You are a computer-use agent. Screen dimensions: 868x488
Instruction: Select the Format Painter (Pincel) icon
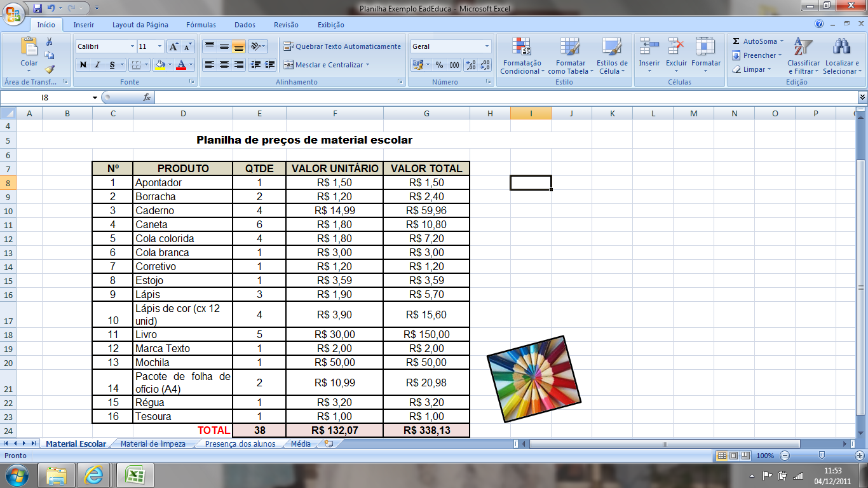[x=50, y=69]
